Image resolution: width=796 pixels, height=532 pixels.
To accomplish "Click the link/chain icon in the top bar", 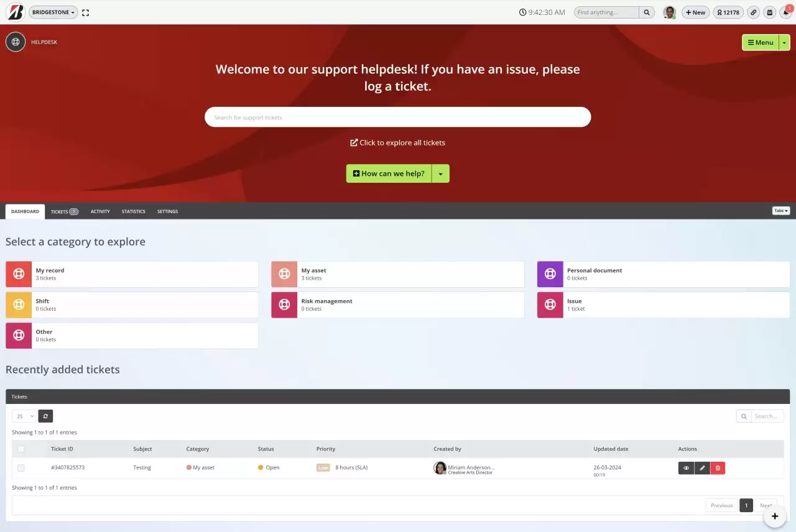I will pos(752,12).
